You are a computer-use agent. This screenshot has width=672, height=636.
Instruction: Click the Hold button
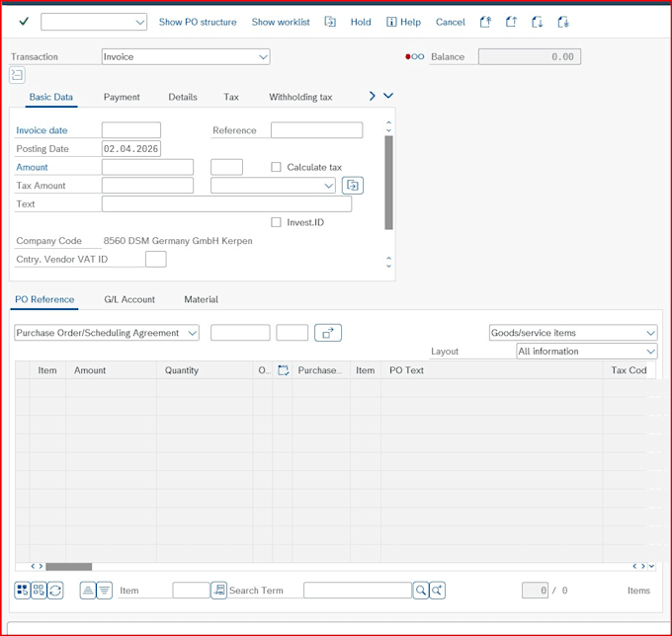(361, 22)
